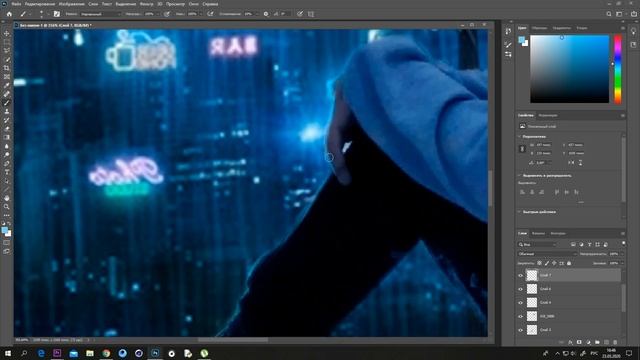
Task: Toggle layer filtering switch on Layers panel
Action: pyautogui.click(x=623, y=244)
